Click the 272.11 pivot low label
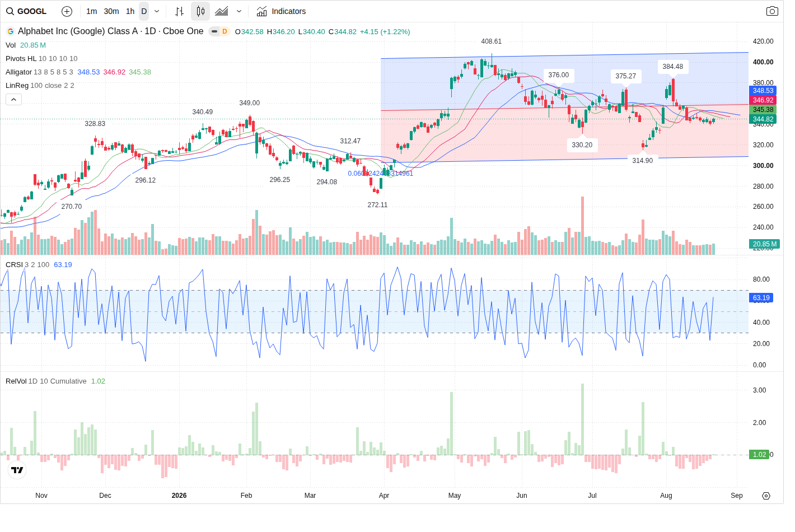The height and width of the screenshot is (532, 795). (378, 205)
